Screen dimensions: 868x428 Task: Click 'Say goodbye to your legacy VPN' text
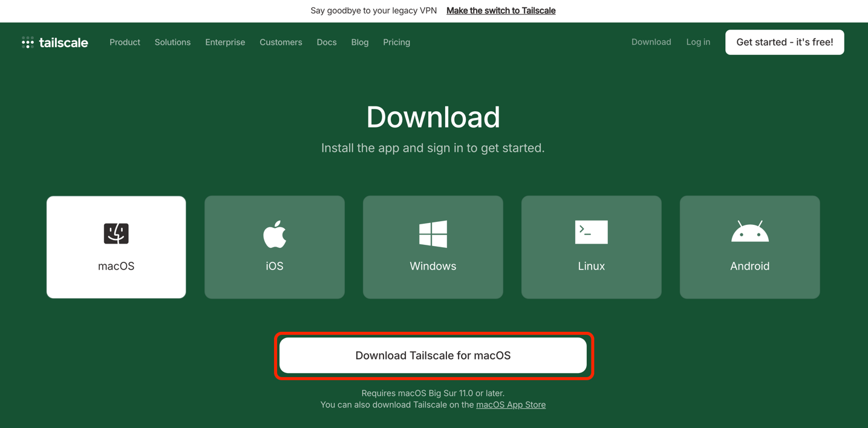374,10
